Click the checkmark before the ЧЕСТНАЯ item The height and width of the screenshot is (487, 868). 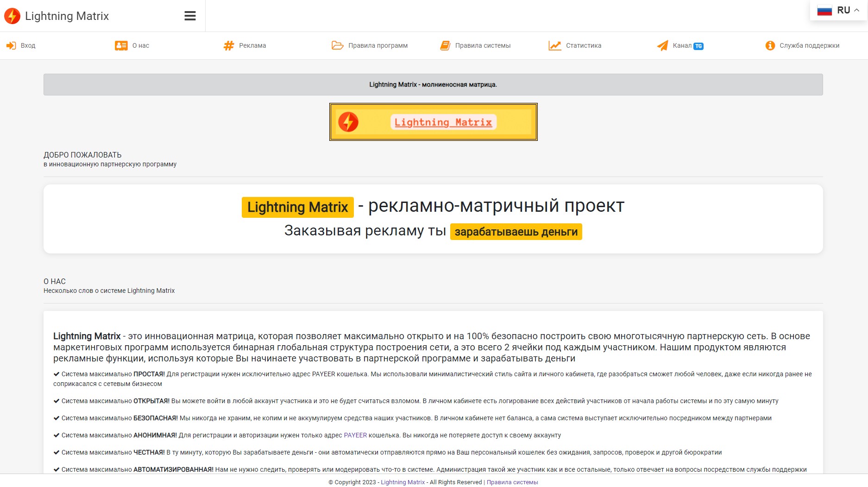pyautogui.click(x=57, y=452)
